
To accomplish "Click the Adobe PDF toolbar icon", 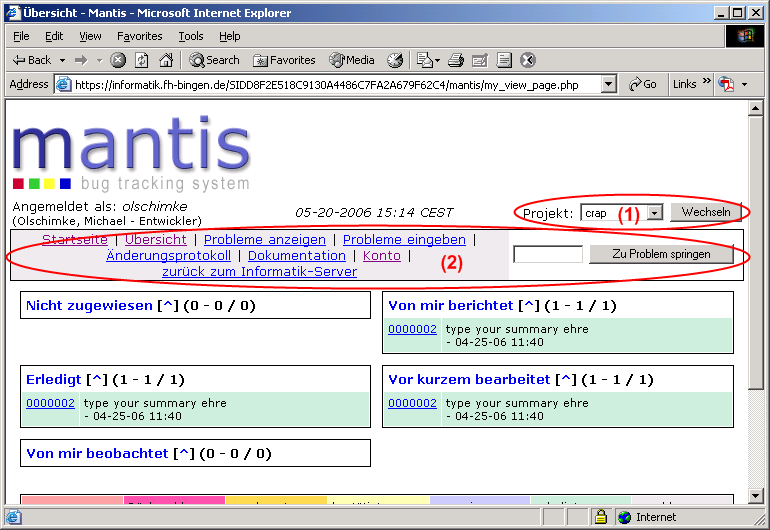I will 726,84.
